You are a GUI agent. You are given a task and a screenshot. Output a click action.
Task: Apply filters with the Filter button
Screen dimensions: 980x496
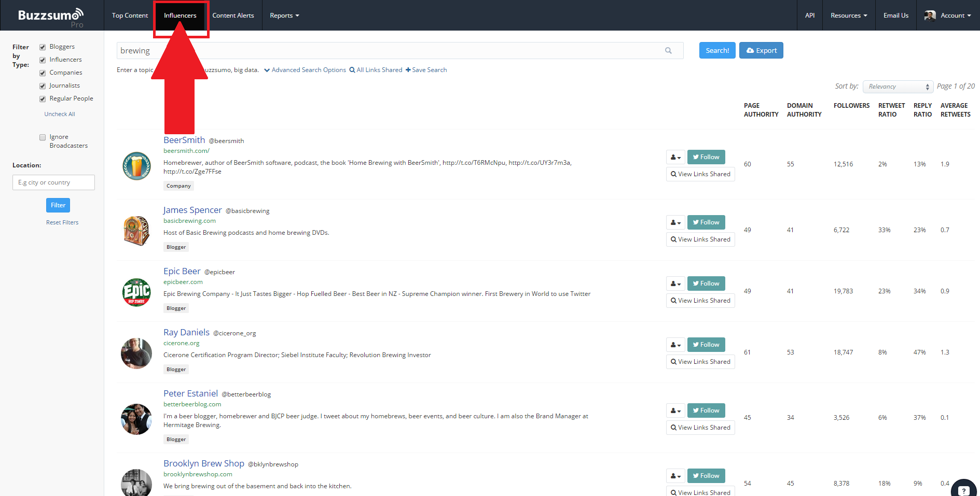point(58,205)
